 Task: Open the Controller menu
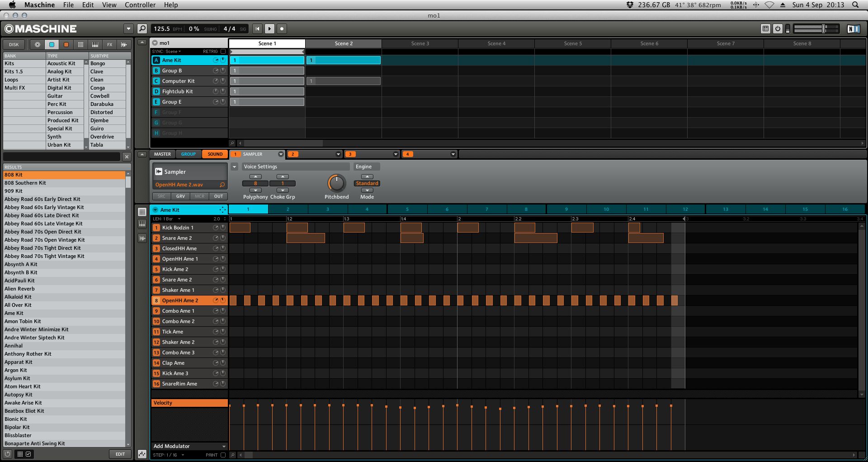[140, 5]
